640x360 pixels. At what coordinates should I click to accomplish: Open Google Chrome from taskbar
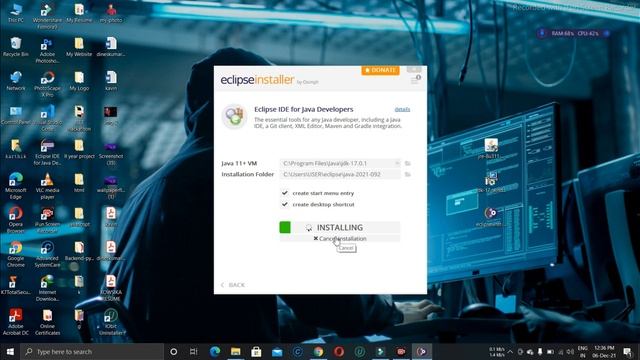(318, 351)
